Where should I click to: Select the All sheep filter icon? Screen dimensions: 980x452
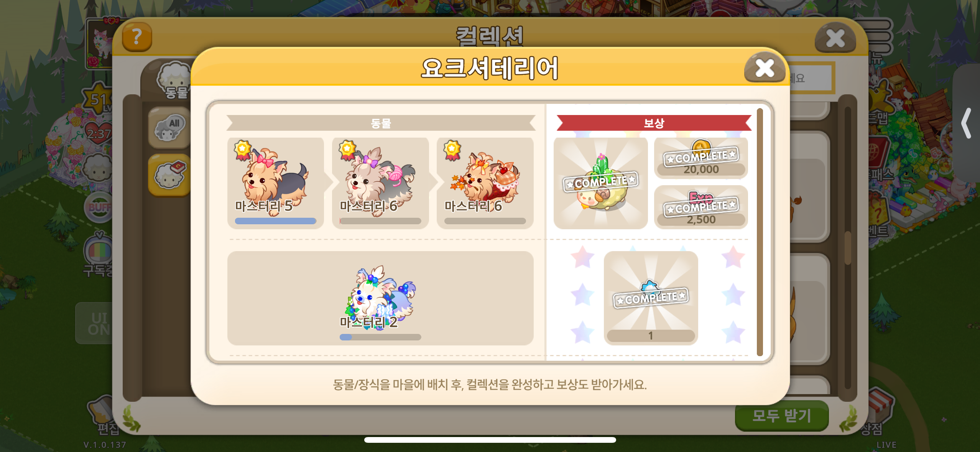(169, 128)
